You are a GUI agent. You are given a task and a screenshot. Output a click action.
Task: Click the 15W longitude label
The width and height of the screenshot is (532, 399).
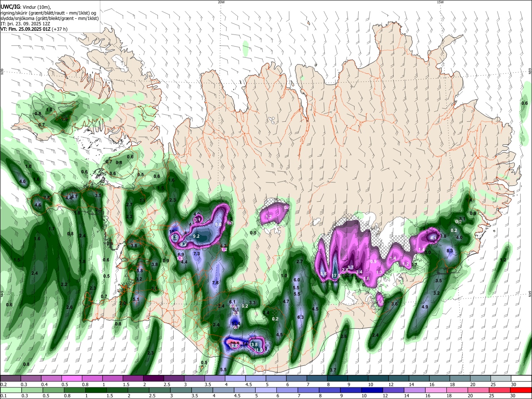point(440,2)
